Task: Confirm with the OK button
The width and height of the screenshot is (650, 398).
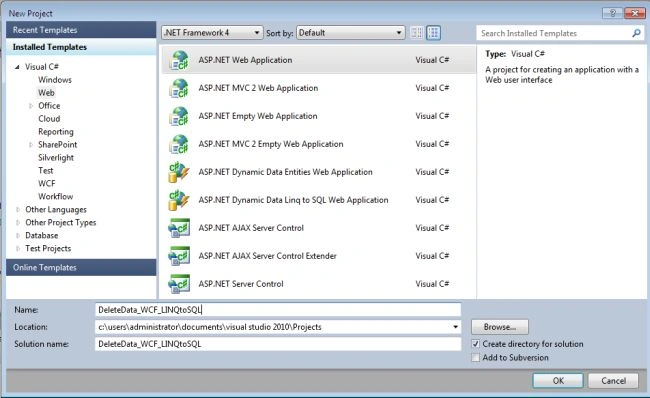Action: click(558, 381)
